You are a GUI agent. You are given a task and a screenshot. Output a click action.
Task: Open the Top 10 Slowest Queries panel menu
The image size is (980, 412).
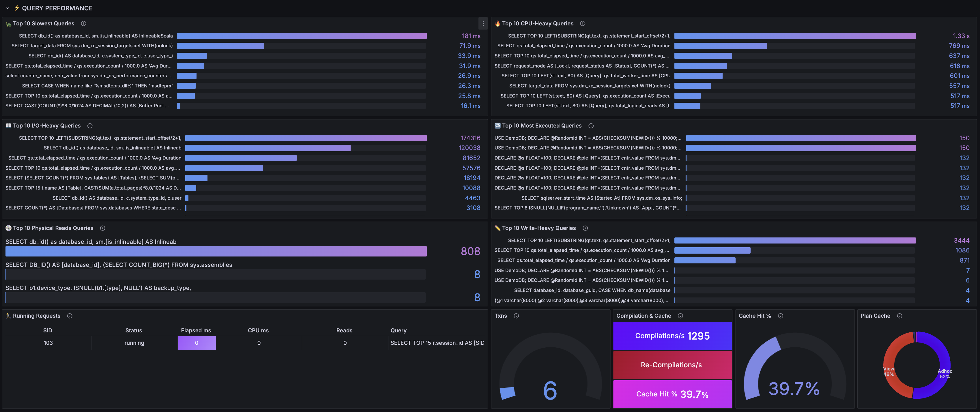point(483,24)
